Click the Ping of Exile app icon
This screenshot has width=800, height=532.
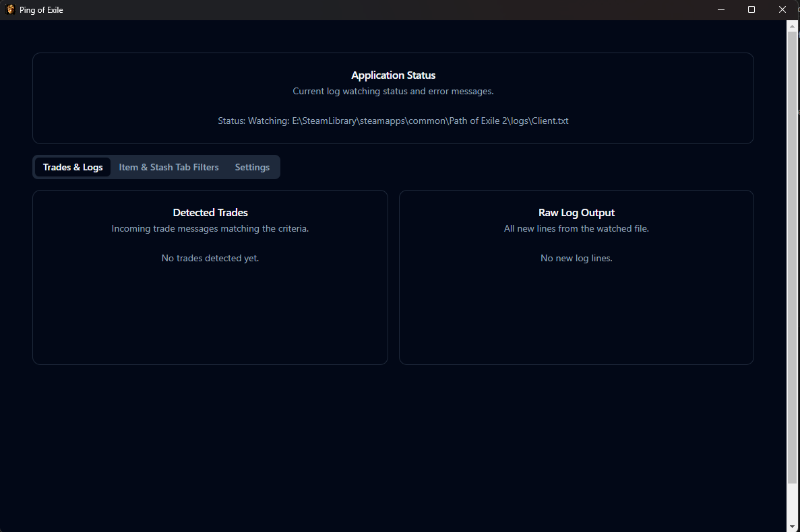click(x=10, y=10)
